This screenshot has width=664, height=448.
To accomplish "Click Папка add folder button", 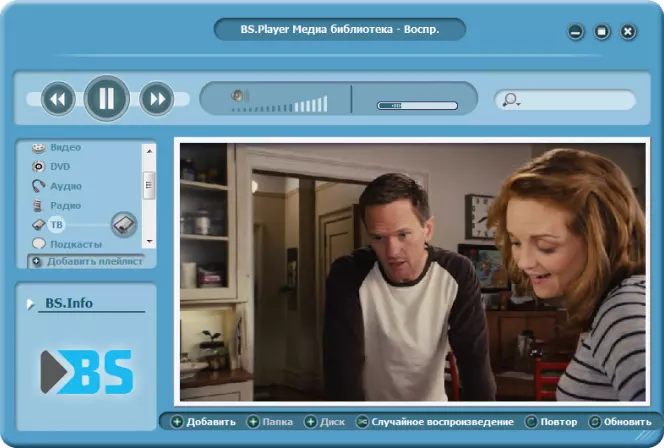I will coord(270,422).
